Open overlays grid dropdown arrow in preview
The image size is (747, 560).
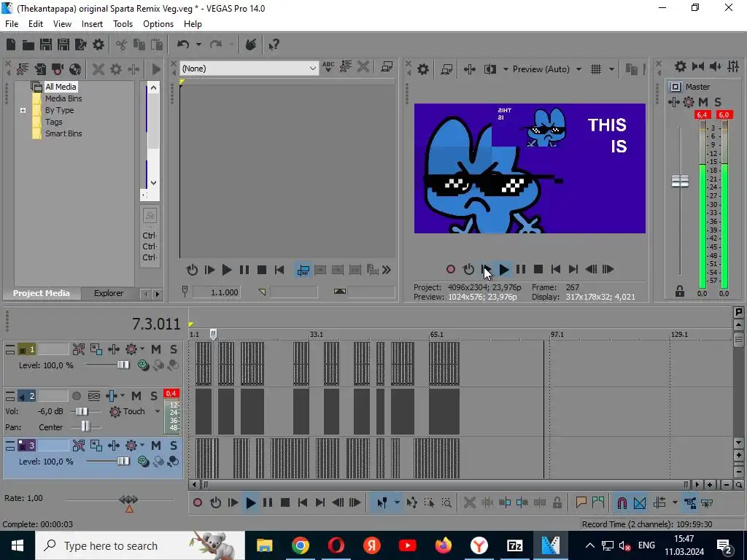click(611, 69)
